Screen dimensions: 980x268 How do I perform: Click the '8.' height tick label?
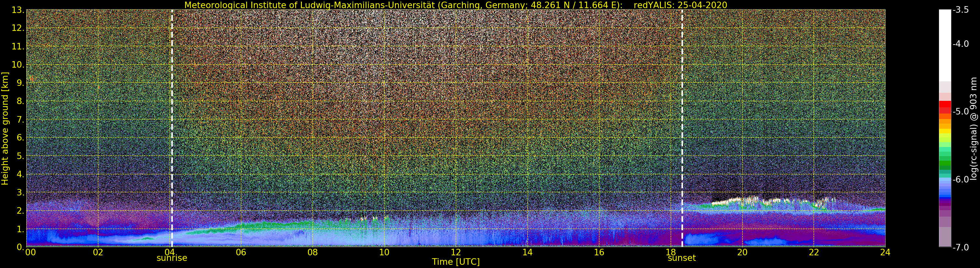tap(21, 101)
